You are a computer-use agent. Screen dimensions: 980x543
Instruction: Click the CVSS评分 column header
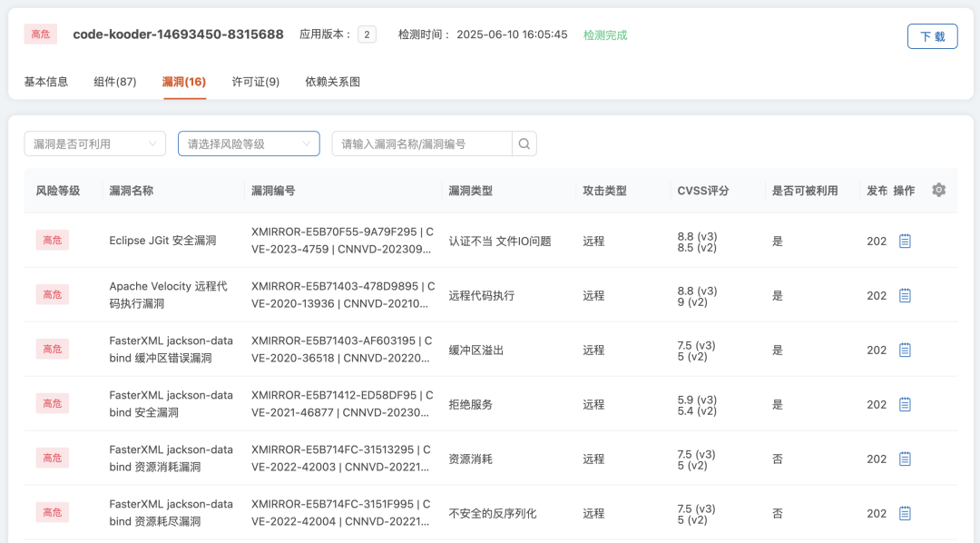pos(702,191)
